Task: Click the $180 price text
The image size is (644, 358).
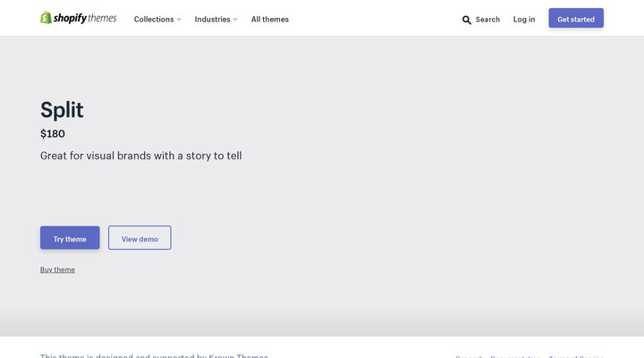Action: click(x=53, y=133)
